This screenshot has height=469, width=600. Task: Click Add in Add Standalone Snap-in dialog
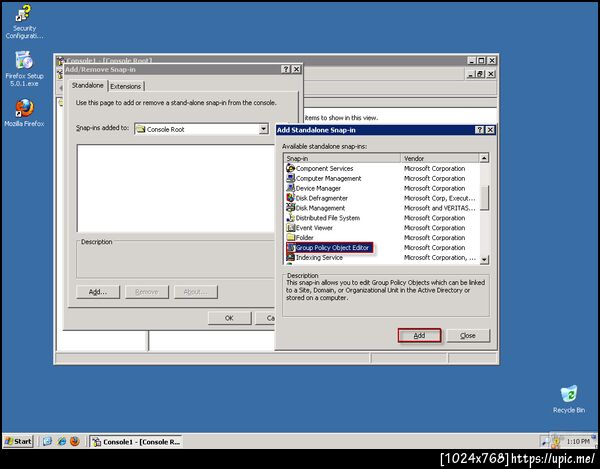click(x=419, y=335)
